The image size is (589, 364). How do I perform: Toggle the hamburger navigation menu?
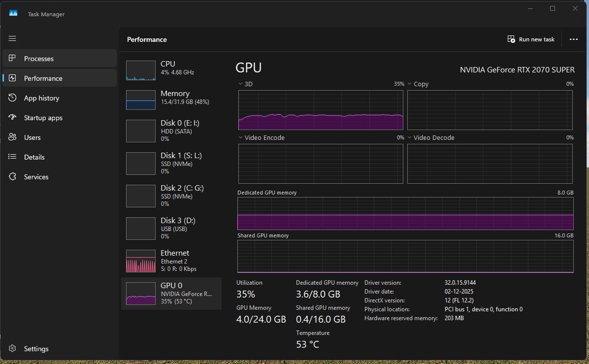[12, 38]
